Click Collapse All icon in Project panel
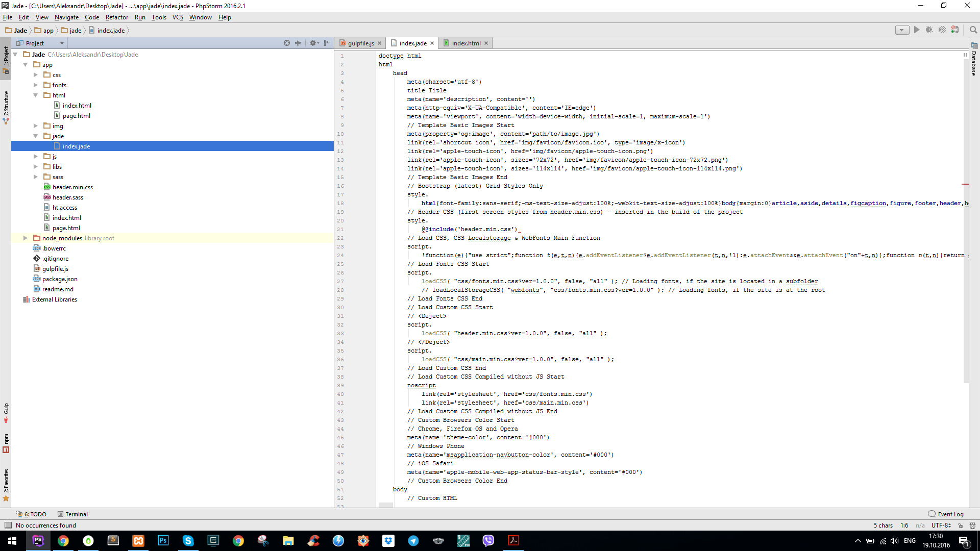 click(298, 43)
